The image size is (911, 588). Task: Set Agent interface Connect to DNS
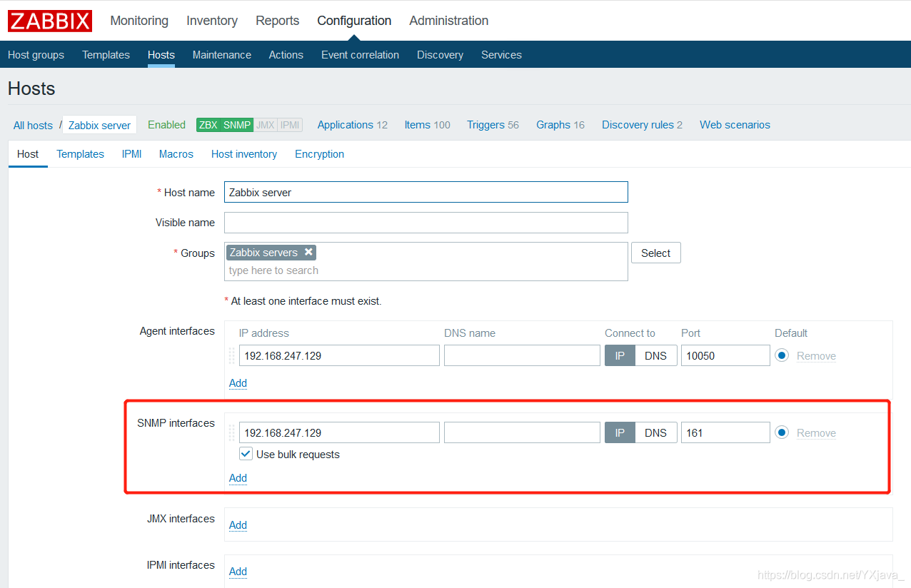[x=656, y=356]
